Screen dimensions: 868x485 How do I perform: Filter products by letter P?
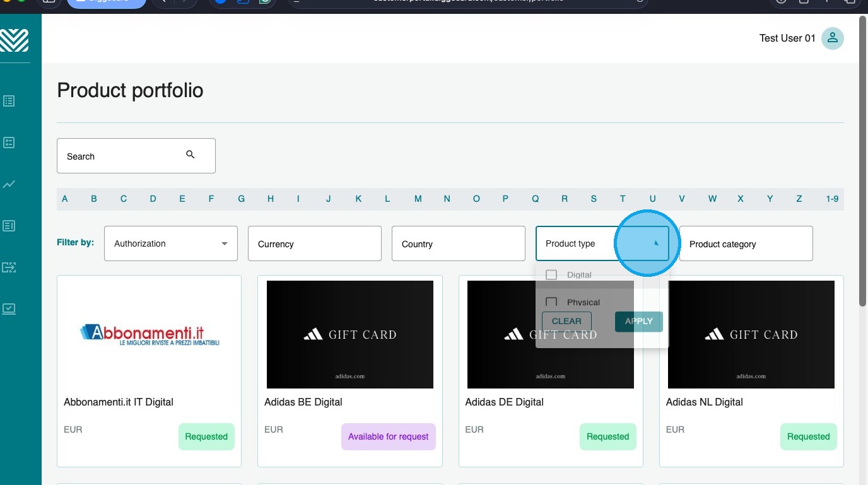tap(505, 199)
